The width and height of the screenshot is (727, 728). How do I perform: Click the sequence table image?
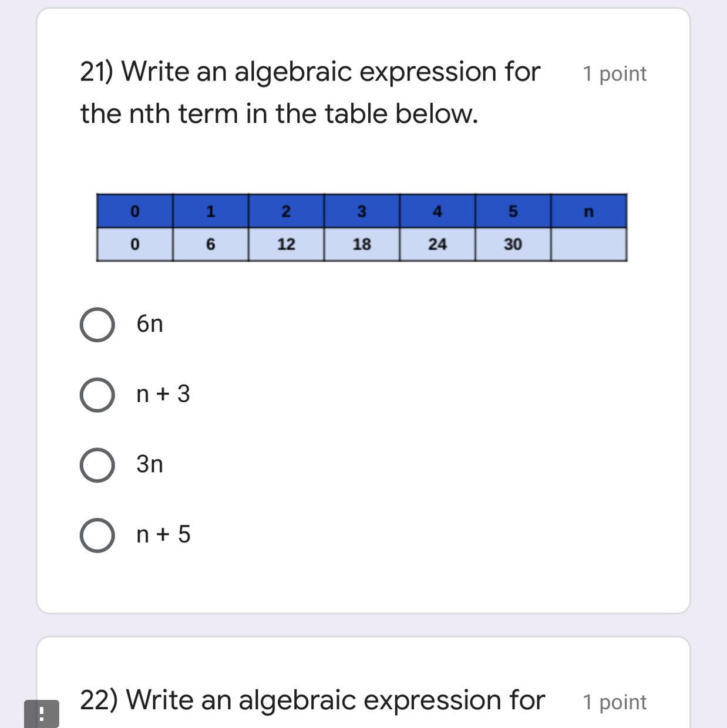(362, 227)
